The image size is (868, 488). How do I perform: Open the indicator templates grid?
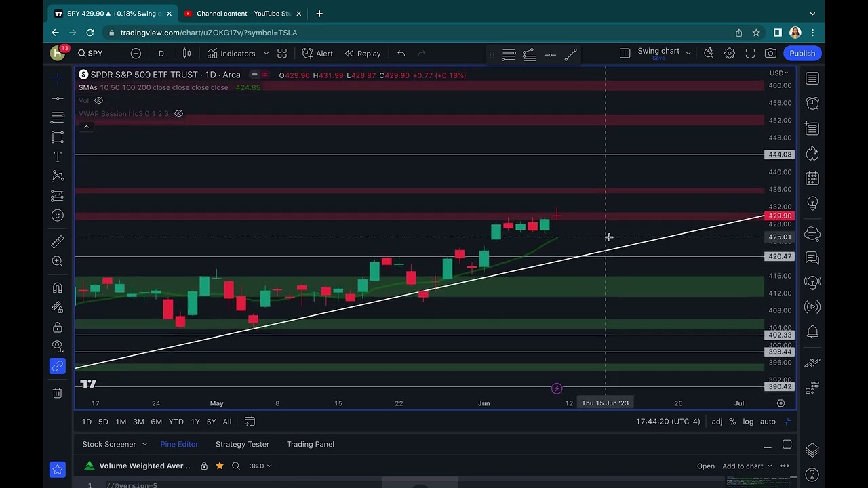pyautogui.click(x=282, y=54)
